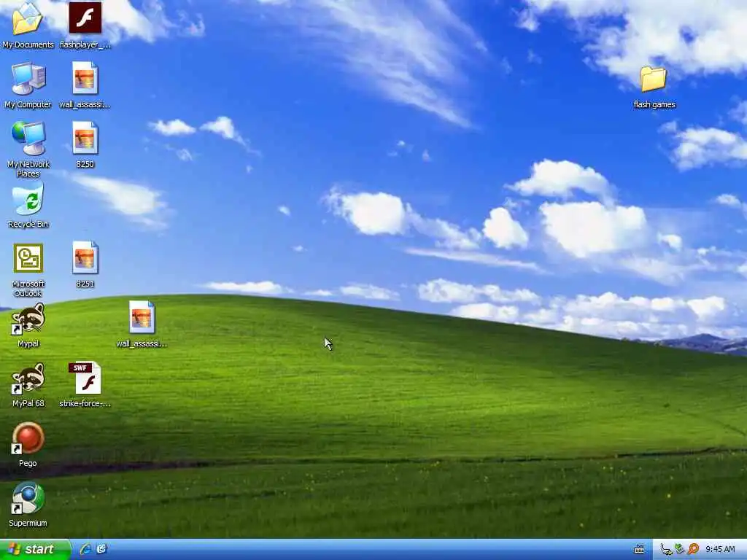Click the Start button
The image size is (747, 560).
(35, 550)
